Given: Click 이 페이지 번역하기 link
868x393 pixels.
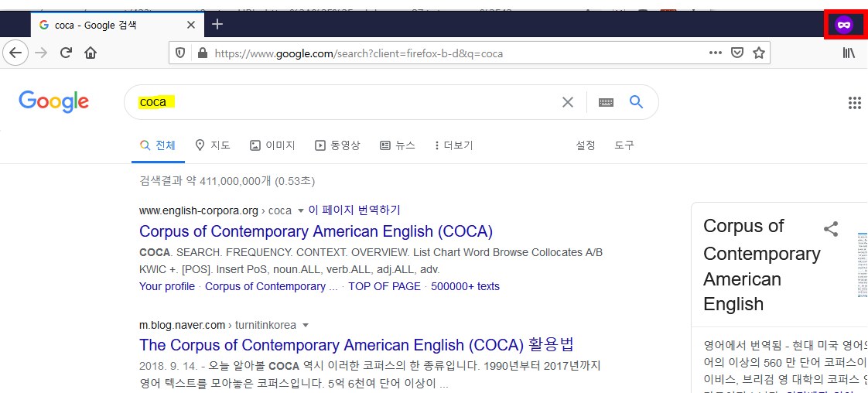Looking at the screenshot, I should pos(354,210).
